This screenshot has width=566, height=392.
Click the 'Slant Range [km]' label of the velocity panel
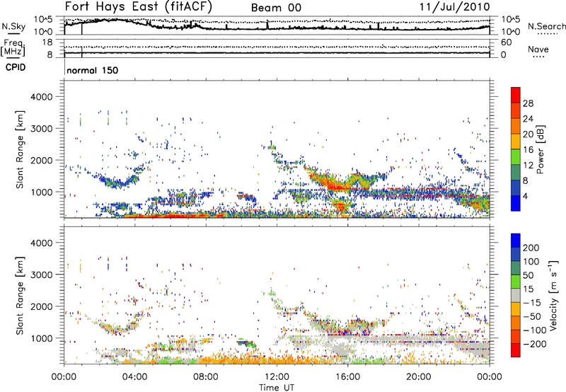pos(20,295)
